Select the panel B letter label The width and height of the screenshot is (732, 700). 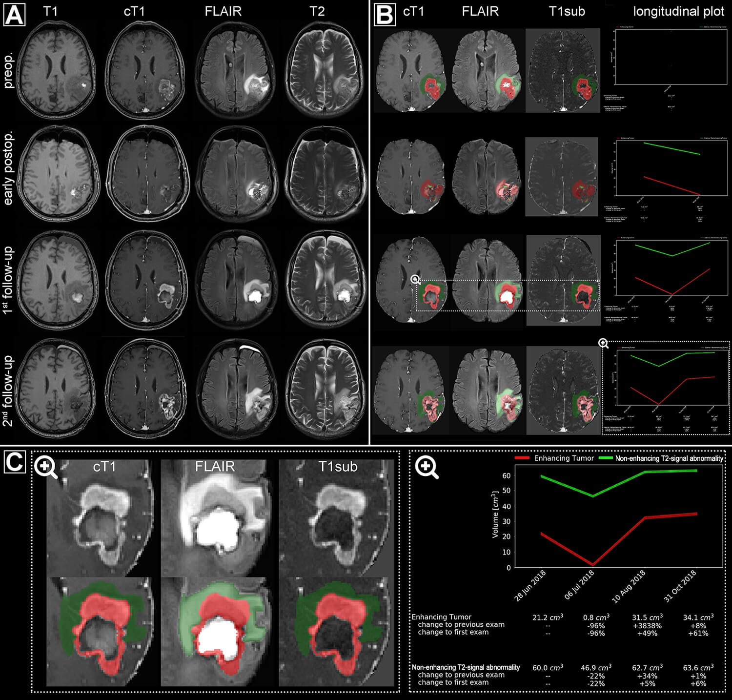click(x=385, y=14)
